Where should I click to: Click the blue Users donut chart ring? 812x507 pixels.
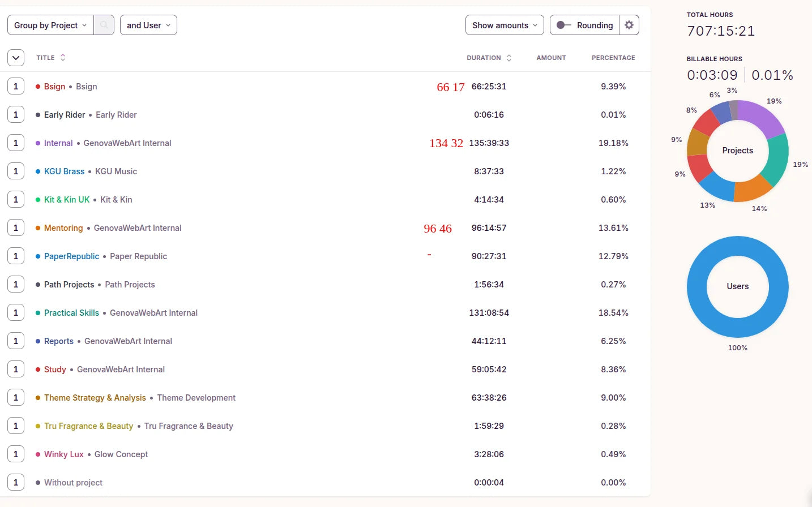tap(696, 287)
